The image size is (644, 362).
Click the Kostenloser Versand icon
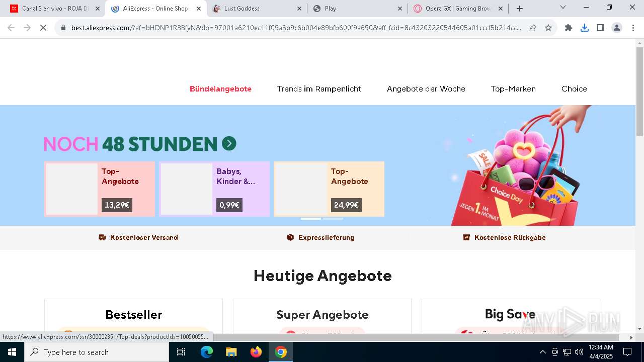click(102, 237)
